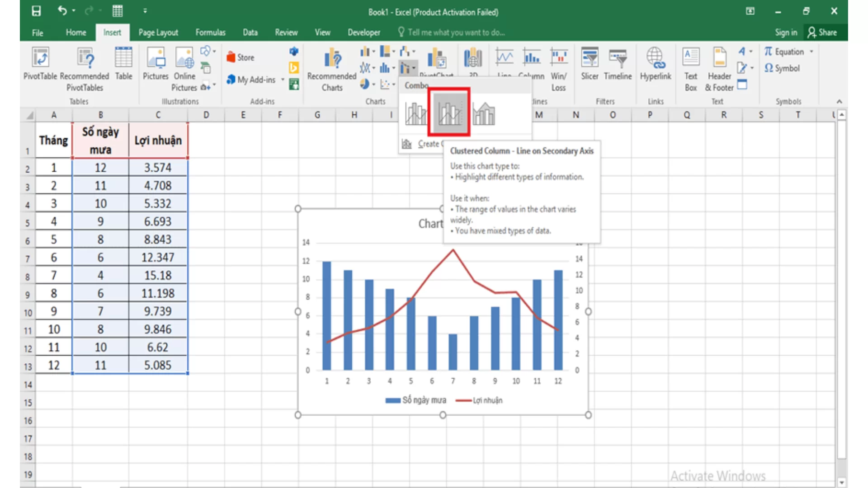The image size is (868, 488).
Task: Click the Undo arrow
Action: coord(62,10)
